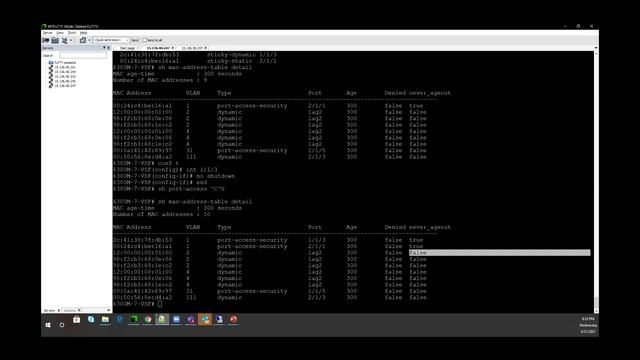Click into the Servers Search field
The image size is (640, 360).
point(83,55)
